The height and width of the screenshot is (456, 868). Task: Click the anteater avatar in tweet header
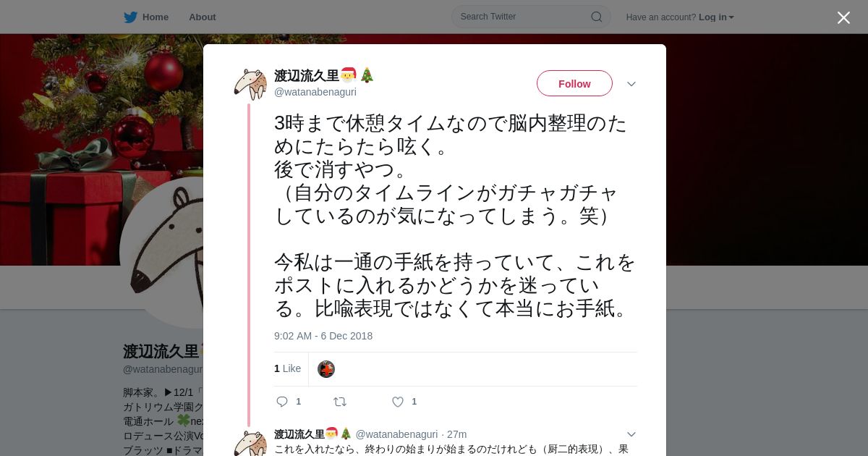pyautogui.click(x=250, y=84)
